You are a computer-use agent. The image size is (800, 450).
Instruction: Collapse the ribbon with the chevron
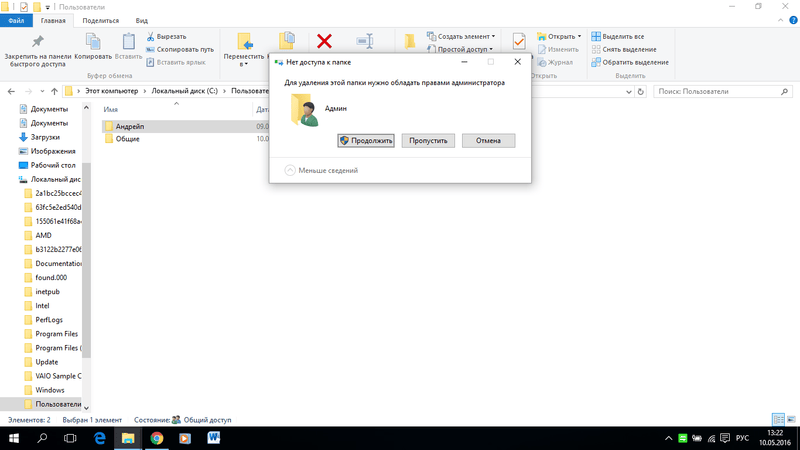tap(780, 20)
